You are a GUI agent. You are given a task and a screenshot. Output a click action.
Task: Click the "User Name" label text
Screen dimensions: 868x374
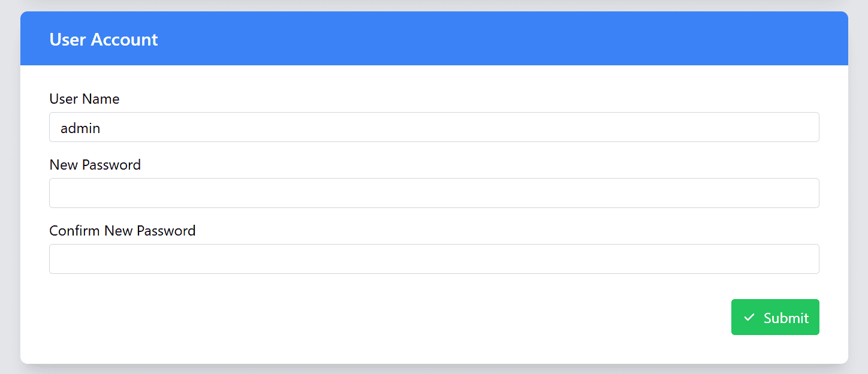85,99
